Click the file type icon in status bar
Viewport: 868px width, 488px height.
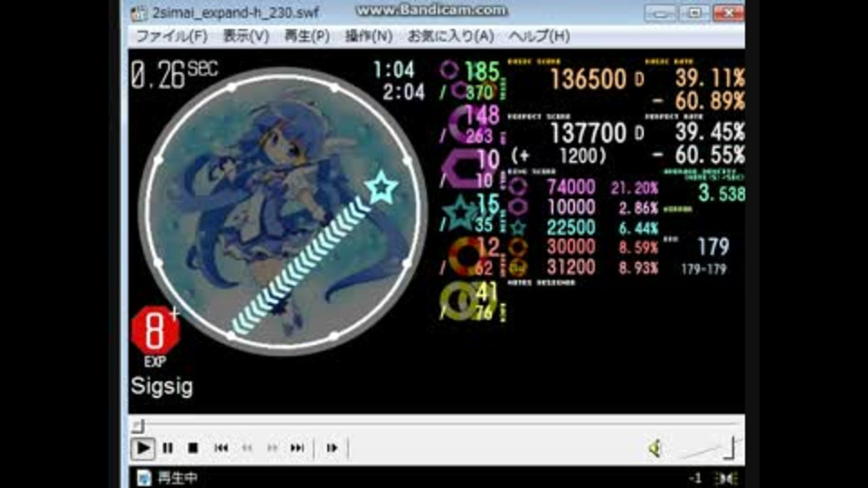(144, 478)
